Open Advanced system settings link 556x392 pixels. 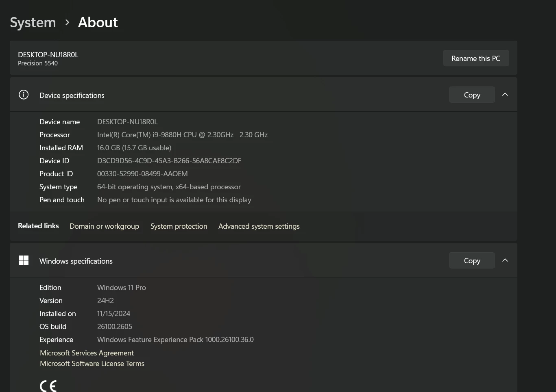click(259, 226)
